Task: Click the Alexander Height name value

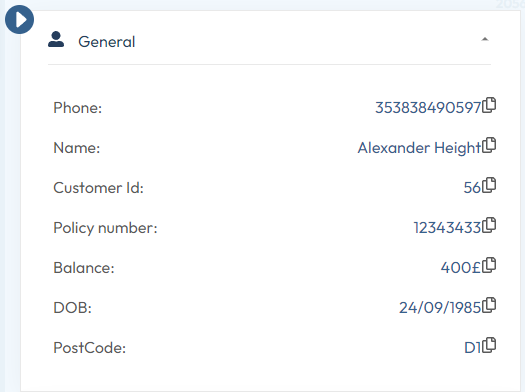Action: [x=420, y=148]
